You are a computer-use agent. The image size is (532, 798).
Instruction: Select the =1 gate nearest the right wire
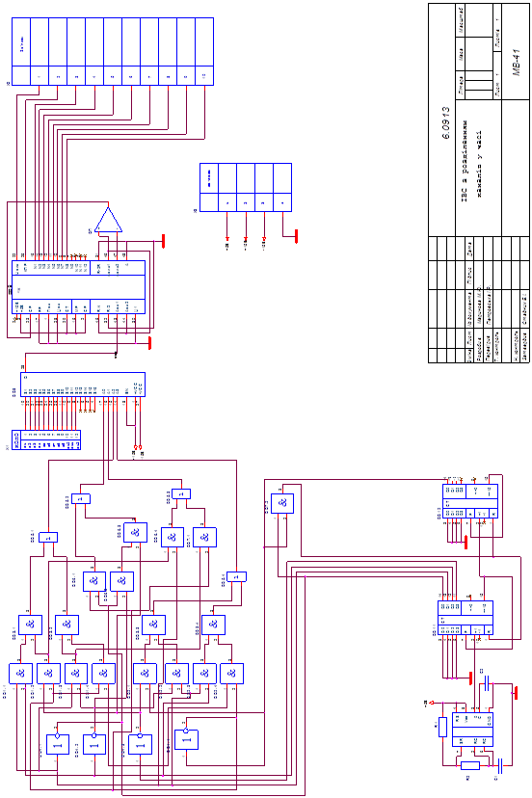(236, 576)
